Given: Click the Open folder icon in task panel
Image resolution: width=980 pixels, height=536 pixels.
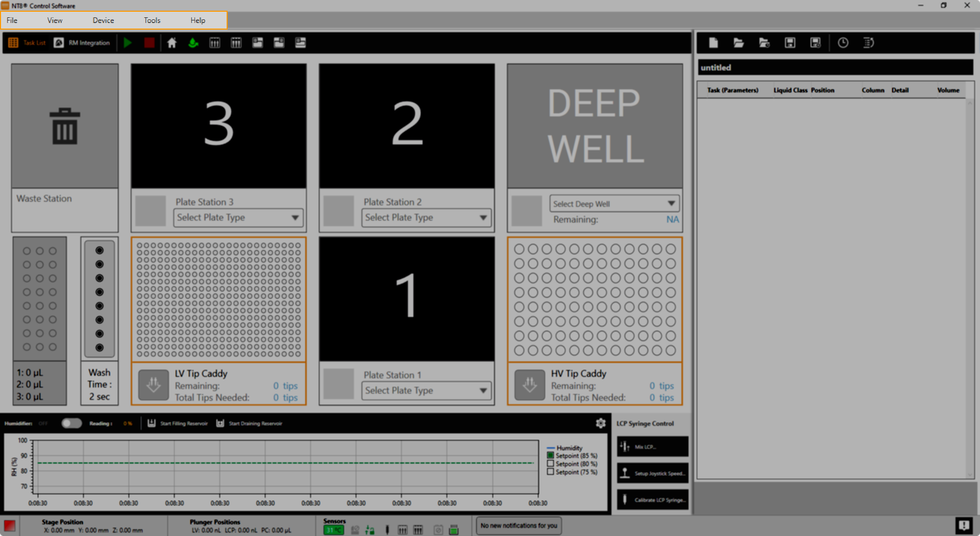Looking at the screenshot, I should 739,43.
